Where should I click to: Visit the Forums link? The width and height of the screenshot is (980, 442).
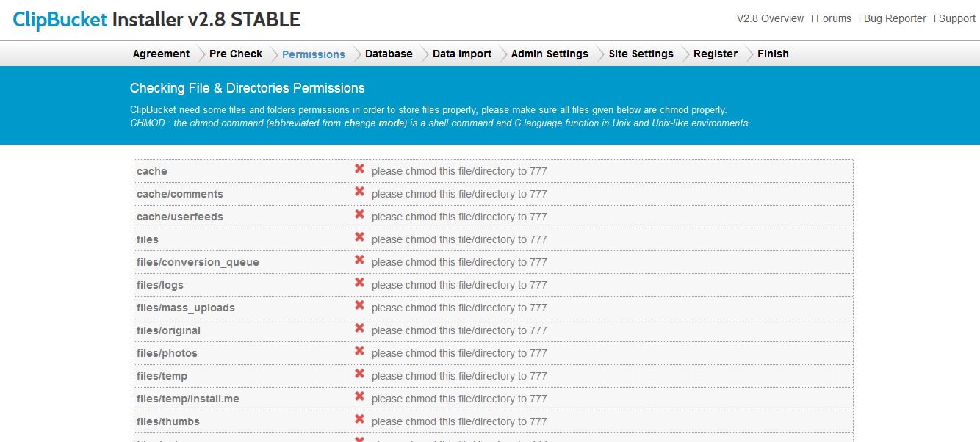[834, 18]
